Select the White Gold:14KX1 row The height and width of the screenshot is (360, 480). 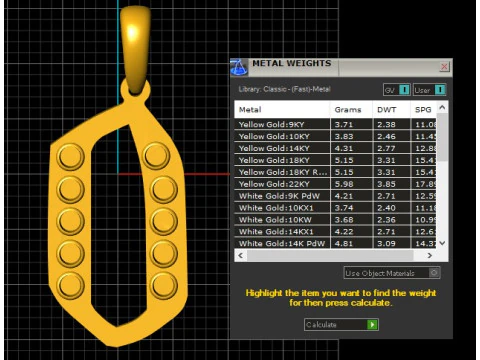[x=335, y=232]
